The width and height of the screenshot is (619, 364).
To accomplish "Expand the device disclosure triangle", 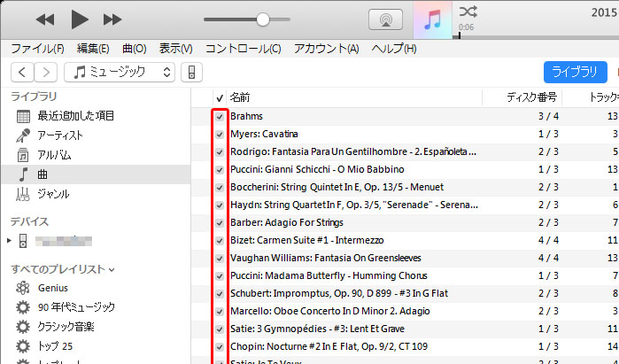I will pyautogui.click(x=10, y=241).
